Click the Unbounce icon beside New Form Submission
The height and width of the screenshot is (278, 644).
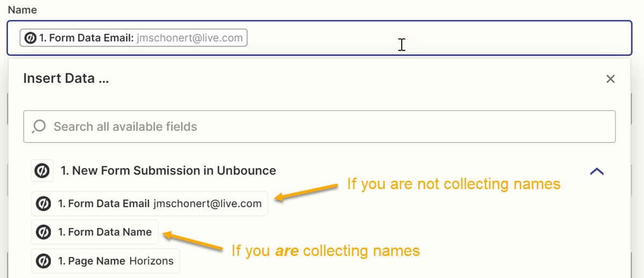(x=42, y=171)
